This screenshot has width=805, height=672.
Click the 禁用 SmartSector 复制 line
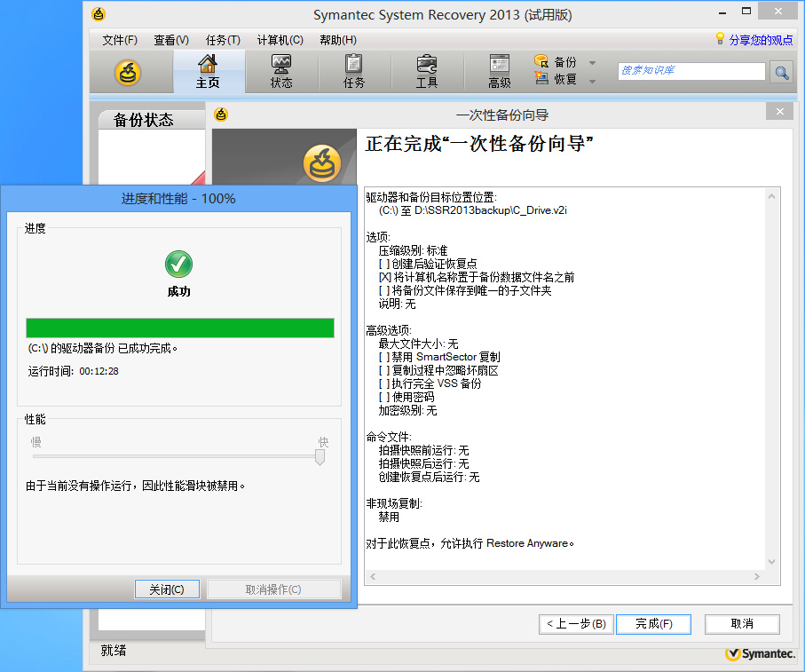point(439,357)
